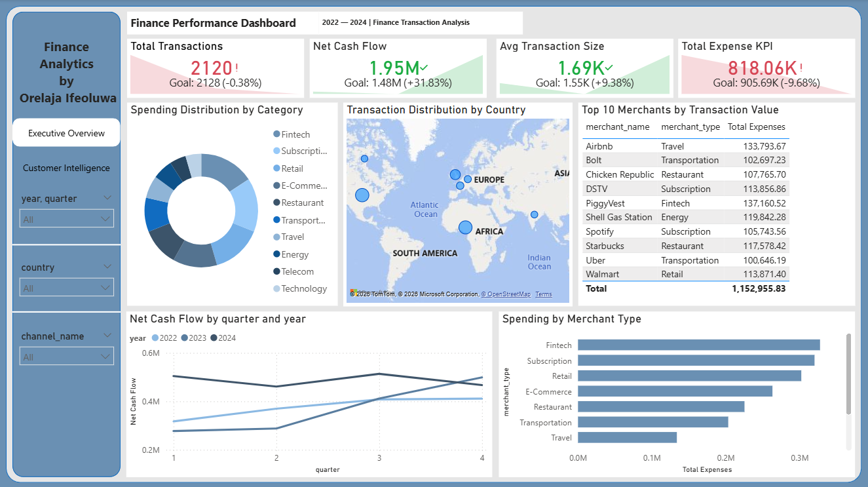Open the country slicer dropdown
This screenshot has width=868, height=487.
pos(67,288)
